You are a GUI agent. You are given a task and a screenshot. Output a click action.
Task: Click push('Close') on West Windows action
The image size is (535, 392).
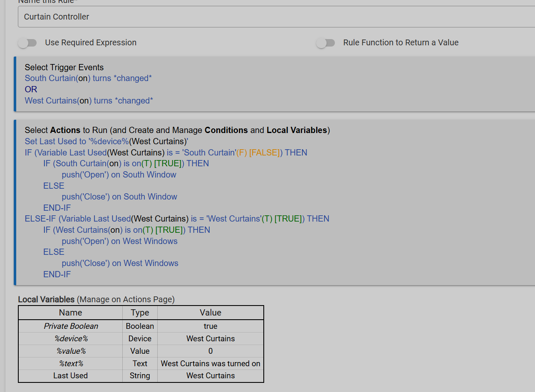coord(120,263)
